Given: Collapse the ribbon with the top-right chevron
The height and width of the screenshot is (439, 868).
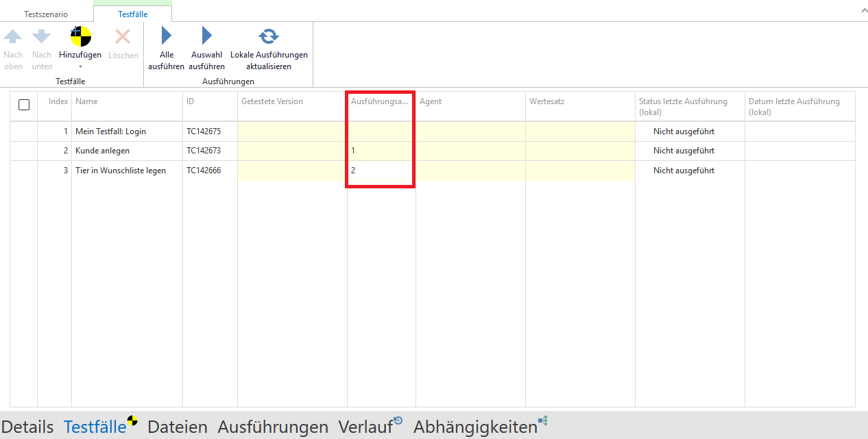Looking at the screenshot, I should point(862,11).
